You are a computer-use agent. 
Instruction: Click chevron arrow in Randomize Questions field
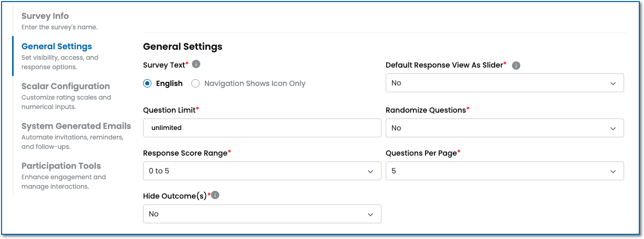coord(613,128)
